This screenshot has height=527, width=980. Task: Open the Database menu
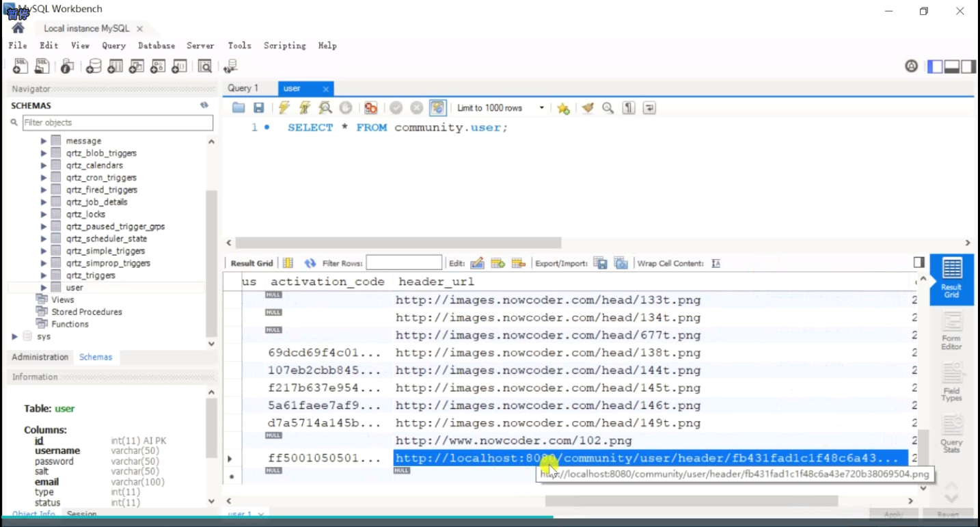156,46
